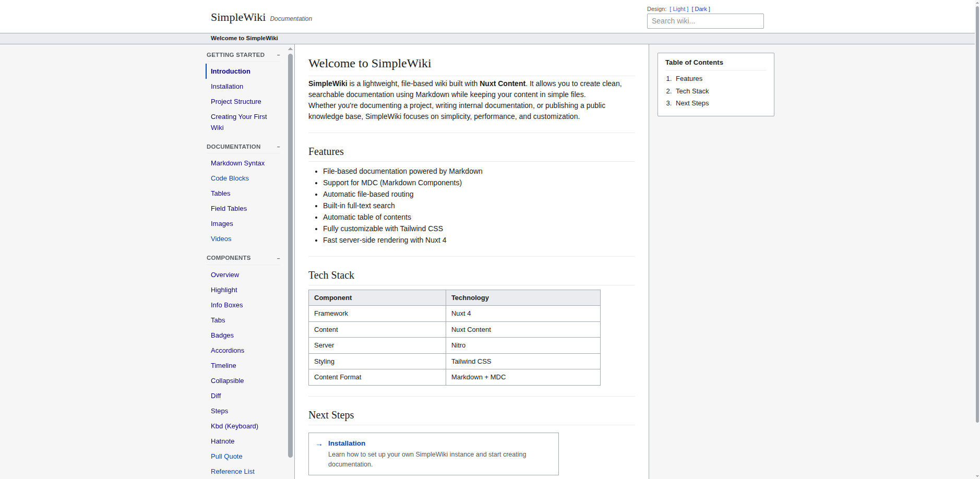Screen dimensions: 980x479
Task: Click the Content Format table cell
Action: [377, 377]
